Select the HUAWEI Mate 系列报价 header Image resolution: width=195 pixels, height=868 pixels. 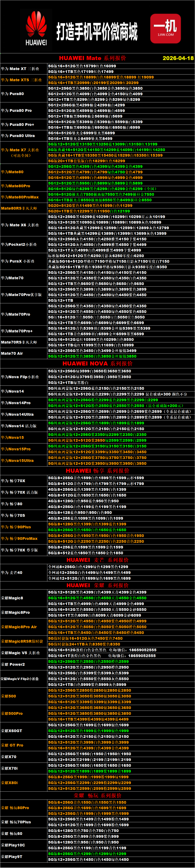(93, 58)
